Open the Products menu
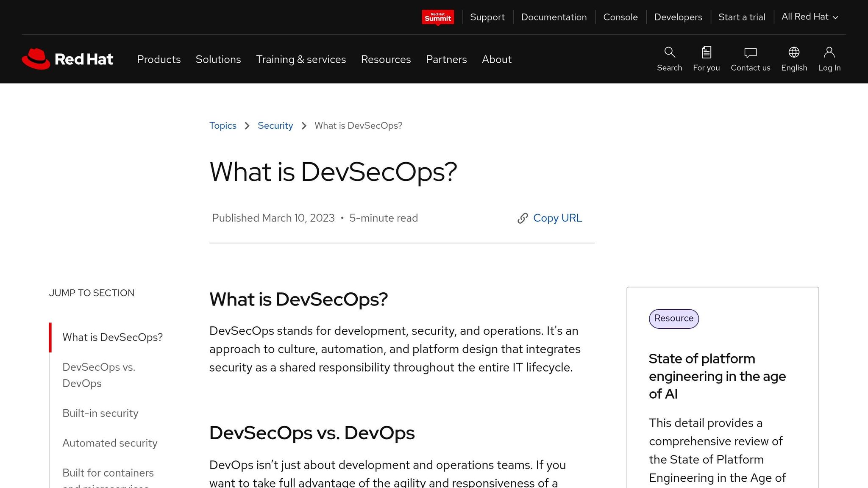868x488 pixels. pyautogui.click(x=159, y=59)
